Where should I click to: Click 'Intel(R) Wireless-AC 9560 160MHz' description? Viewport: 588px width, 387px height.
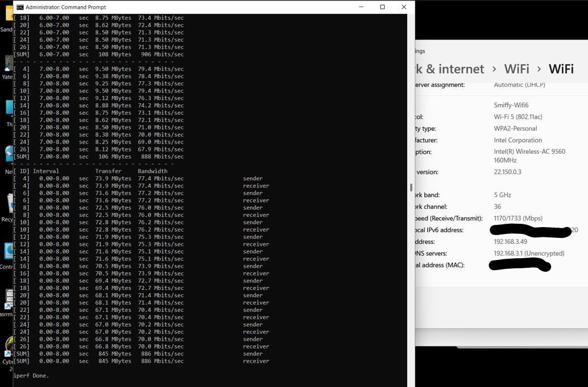pos(529,155)
